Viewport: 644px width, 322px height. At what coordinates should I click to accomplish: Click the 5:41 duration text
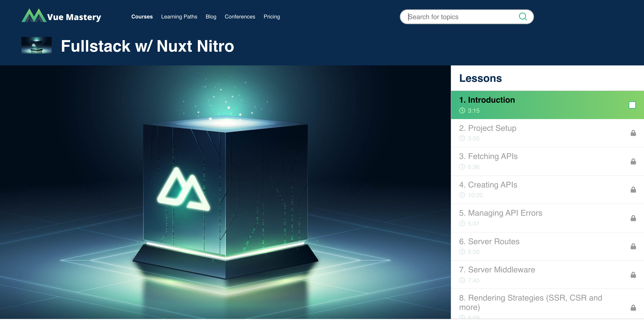[473, 224]
